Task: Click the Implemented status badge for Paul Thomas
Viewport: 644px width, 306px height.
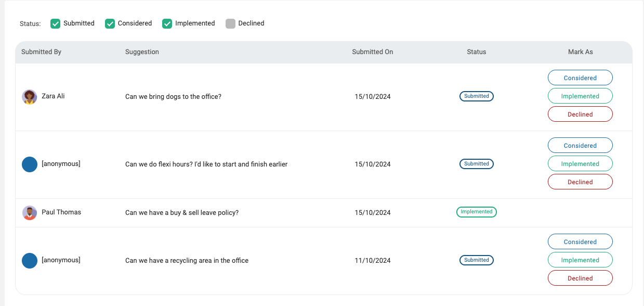Action: point(476,212)
